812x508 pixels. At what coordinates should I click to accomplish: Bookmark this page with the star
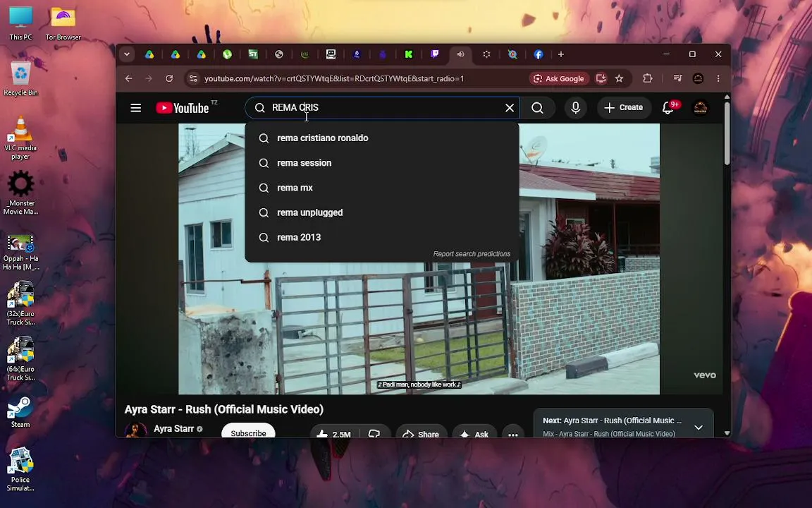pos(619,78)
